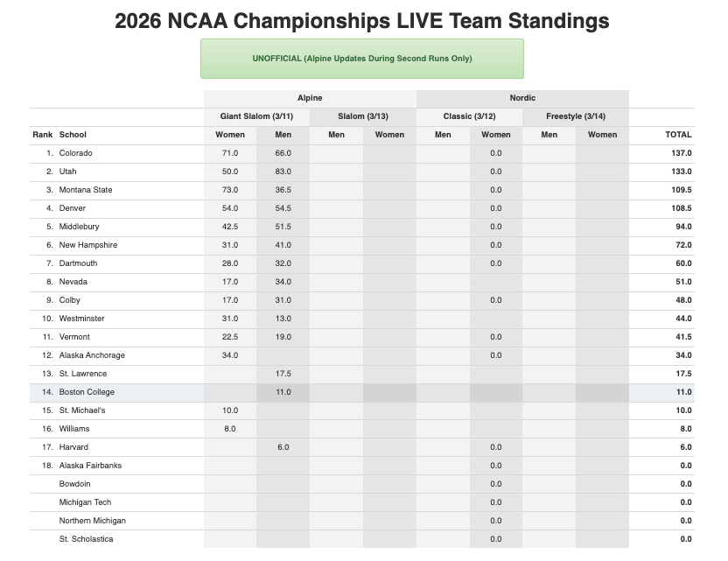This screenshot has width=728, height=561.
Task: Click Colorado's total score 137.0
Action: [x=679, y=153]
